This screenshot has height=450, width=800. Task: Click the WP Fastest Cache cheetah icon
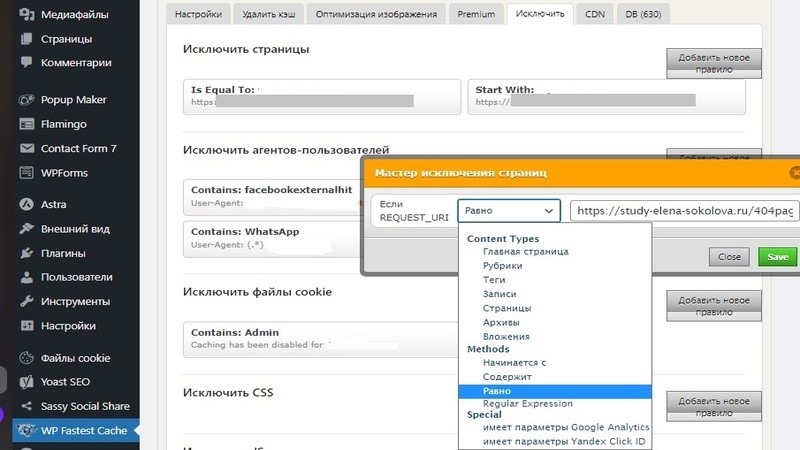point(27,431)
